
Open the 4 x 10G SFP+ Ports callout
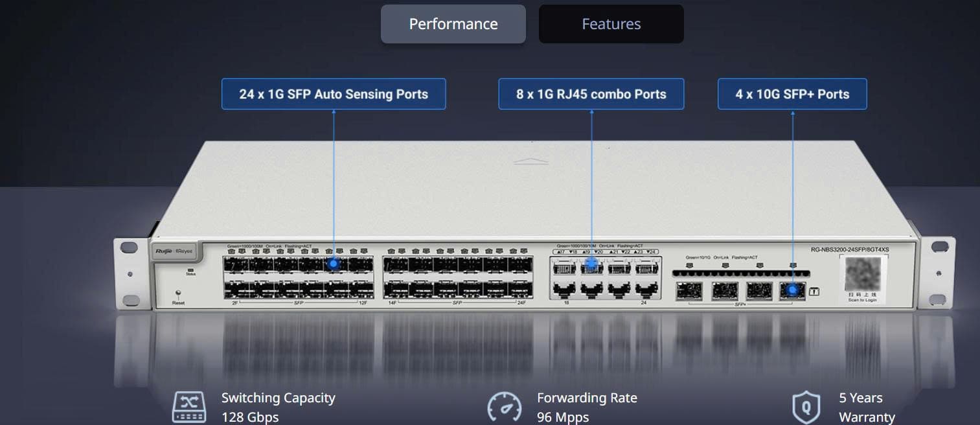pos(792,93)
